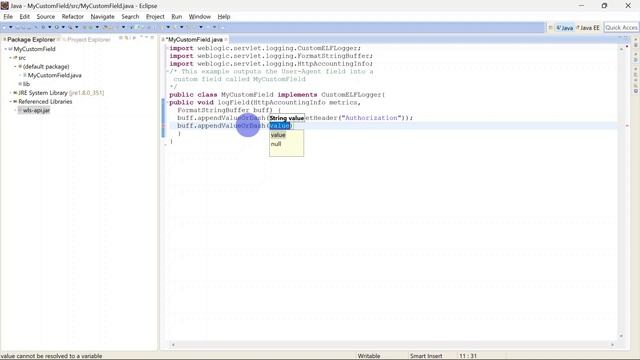This screenshot has width=640, height=360.
Task: Select MyCustomField.java in Package Explorer
Action: pos(54,76)
